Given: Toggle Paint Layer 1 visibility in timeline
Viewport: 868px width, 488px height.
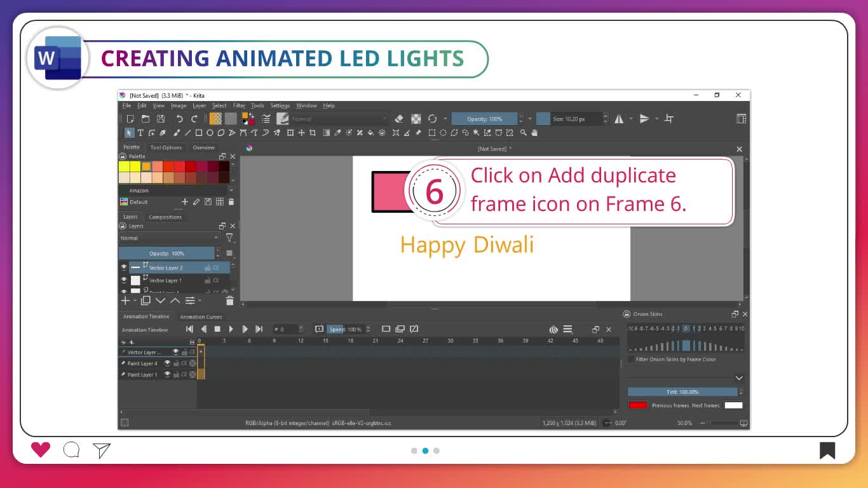Looking at the screenshot, I should 168,374.
